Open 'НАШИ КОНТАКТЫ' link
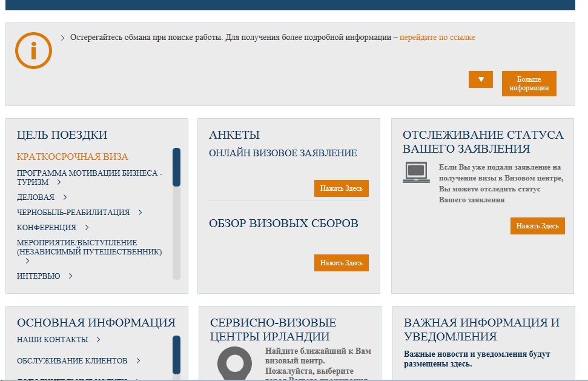Screen dimensions: 588x381 [x=53, y=340]
